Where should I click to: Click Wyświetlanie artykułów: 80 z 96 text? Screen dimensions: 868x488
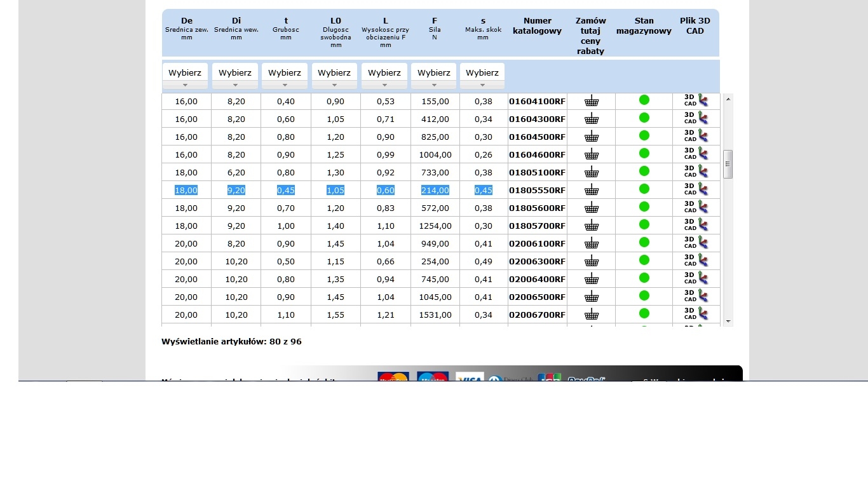click(231, 341)
